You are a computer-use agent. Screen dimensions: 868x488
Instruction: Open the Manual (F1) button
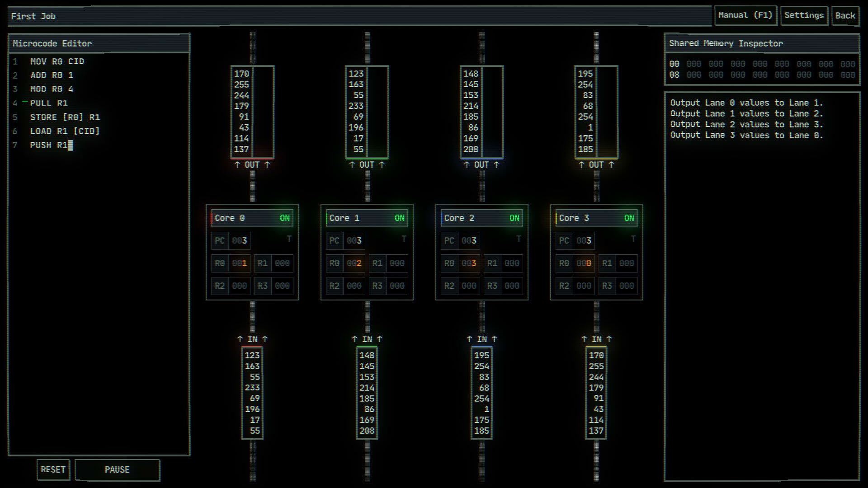point(745,16)
